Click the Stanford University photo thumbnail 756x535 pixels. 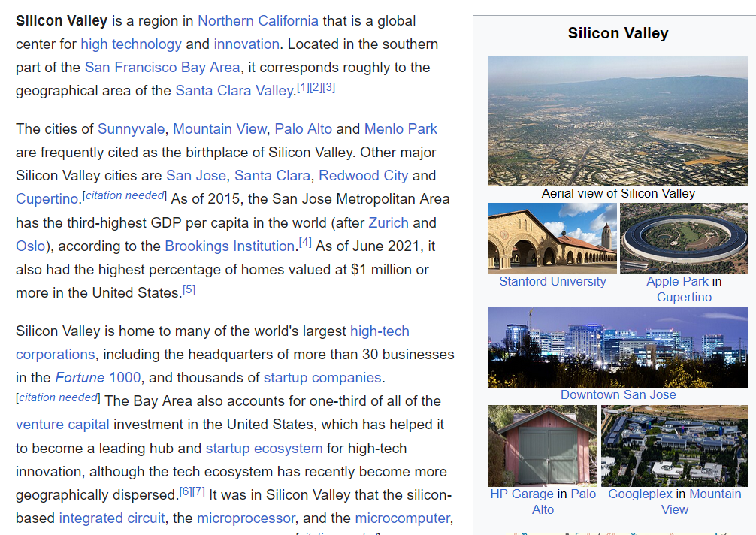[552, 238]
